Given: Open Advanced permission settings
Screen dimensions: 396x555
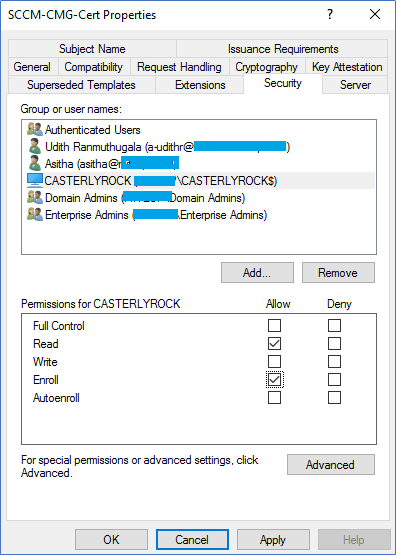Looking at the screenshot, I should [x=331, y=465].
